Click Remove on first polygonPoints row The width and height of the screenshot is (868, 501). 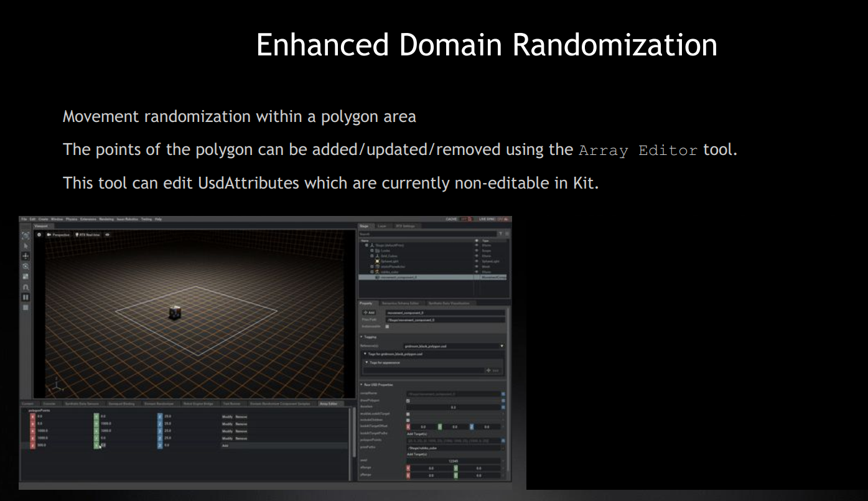(241, 416)
